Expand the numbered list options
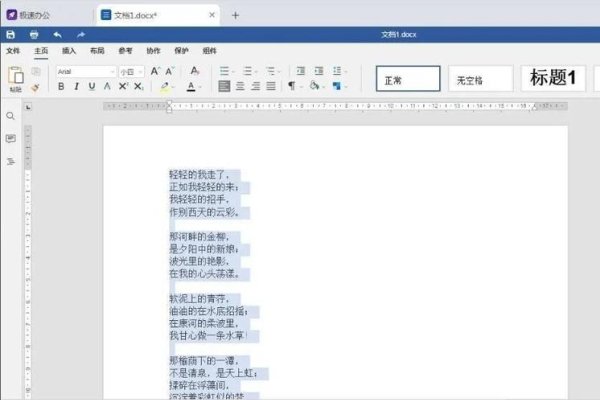This screenshot has width=600, height=400. [256, 72]
